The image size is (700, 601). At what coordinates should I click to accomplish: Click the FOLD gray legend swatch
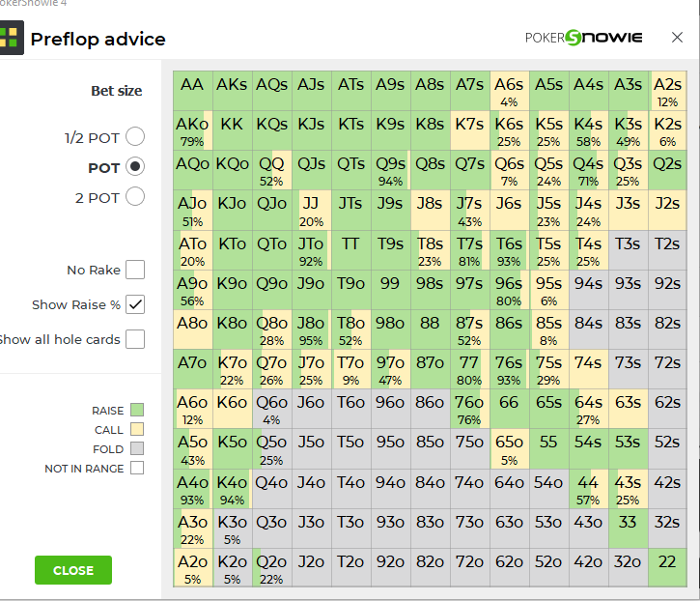(x=137, y=448)
